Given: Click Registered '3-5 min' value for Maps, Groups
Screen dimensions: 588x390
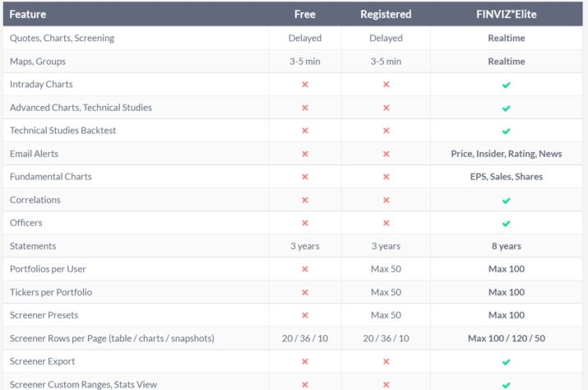Looking at the screenshot, I should point(386,62).
